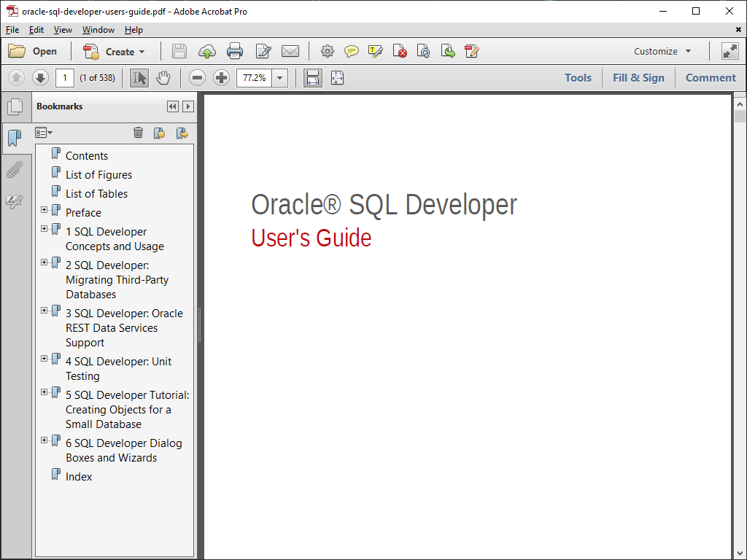Expand 5 SQL Developer Tutorial bookmark
Screen dimensions: 747x560
[x=44, y=392]
